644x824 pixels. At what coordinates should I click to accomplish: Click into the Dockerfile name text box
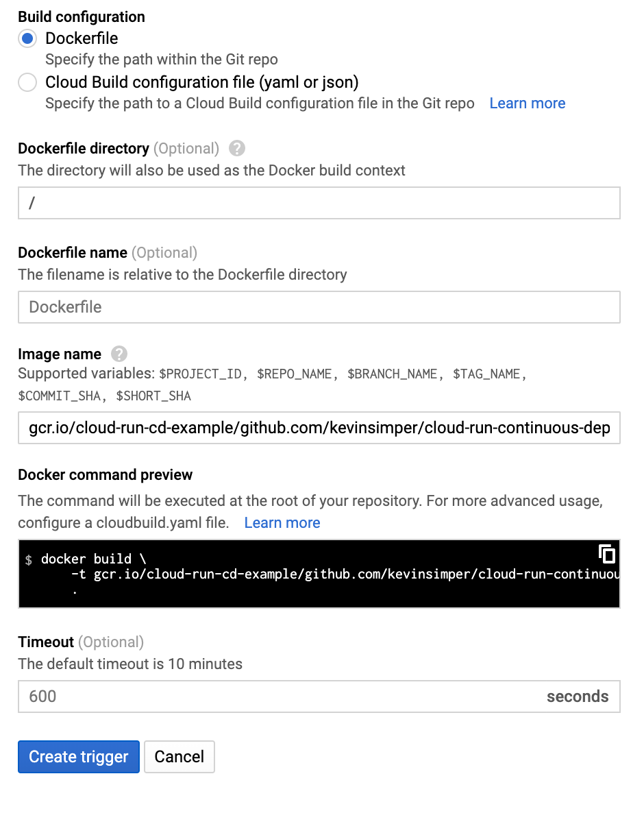pos(319,307)
